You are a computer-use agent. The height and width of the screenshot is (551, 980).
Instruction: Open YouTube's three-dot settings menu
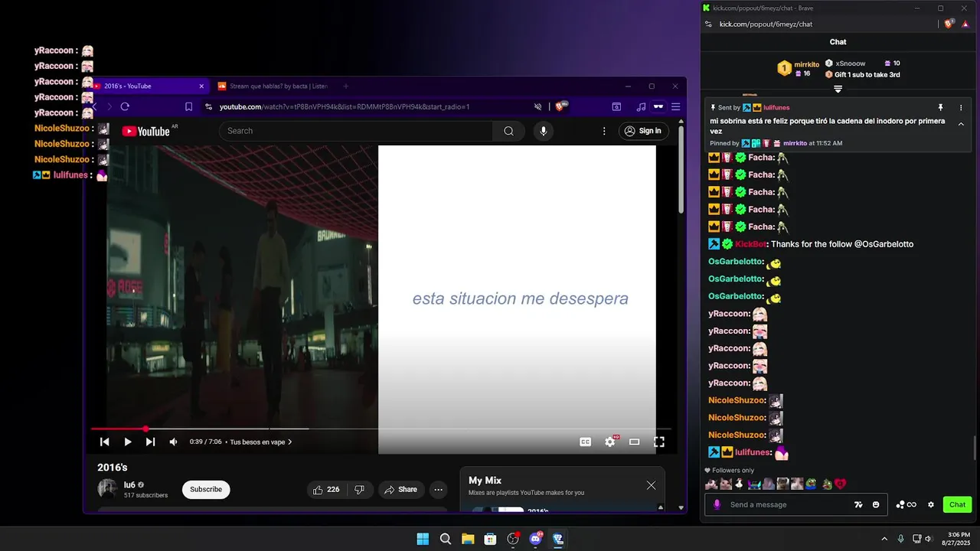[604, 131]
